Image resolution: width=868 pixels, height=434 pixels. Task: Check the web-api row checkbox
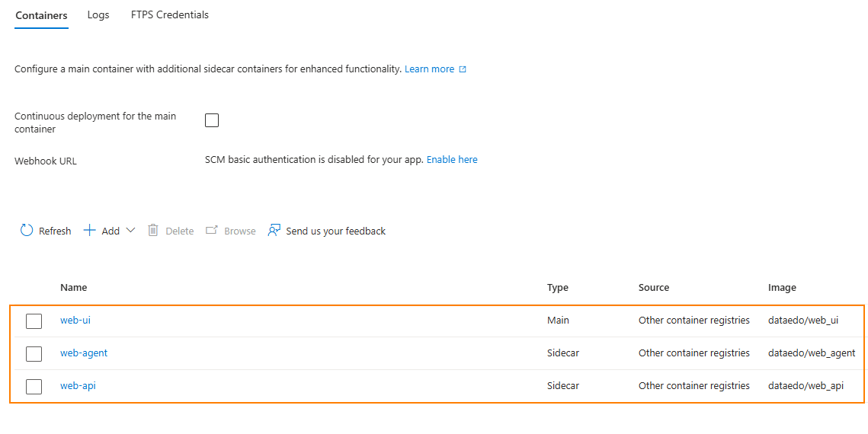pos(34,387)
